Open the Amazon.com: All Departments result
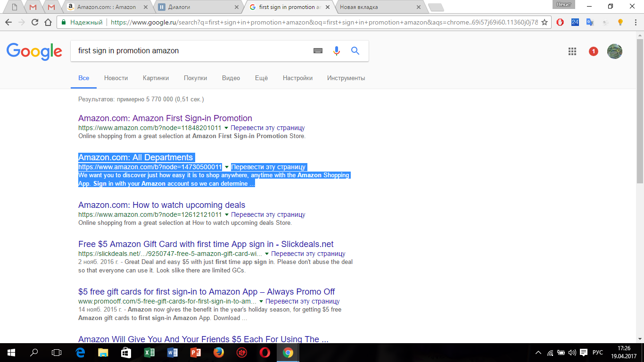644x362 pixels. pos(136,157)
